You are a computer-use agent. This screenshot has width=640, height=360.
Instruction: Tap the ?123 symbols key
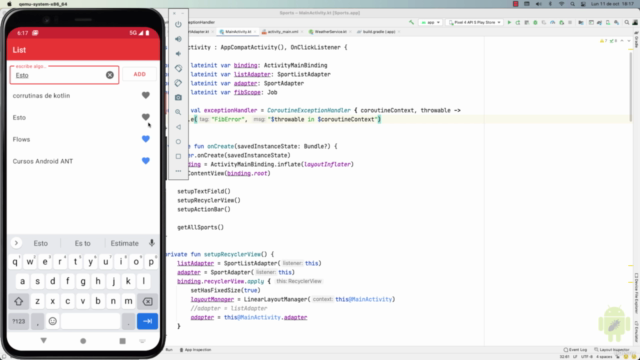click(18, 321)
